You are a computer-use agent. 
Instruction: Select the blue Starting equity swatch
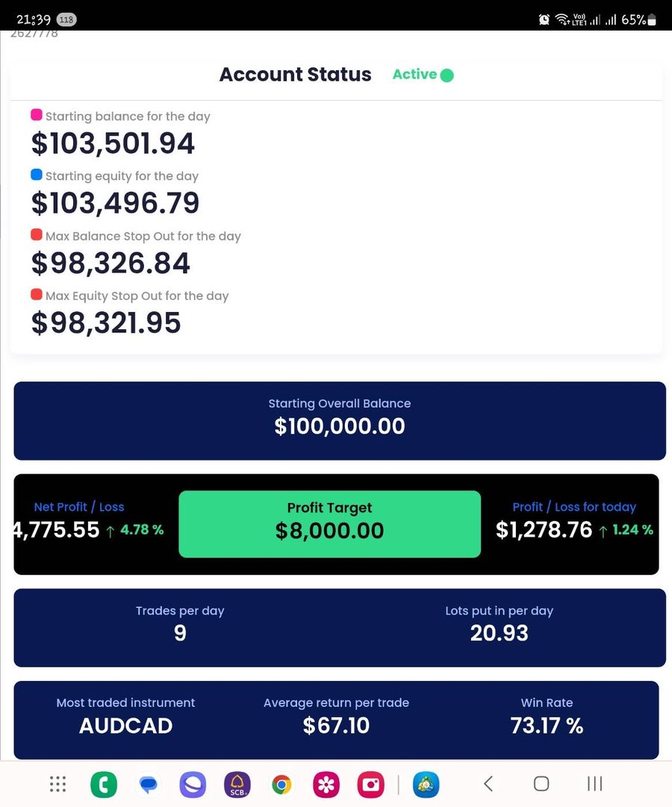[x=36, y=175]
